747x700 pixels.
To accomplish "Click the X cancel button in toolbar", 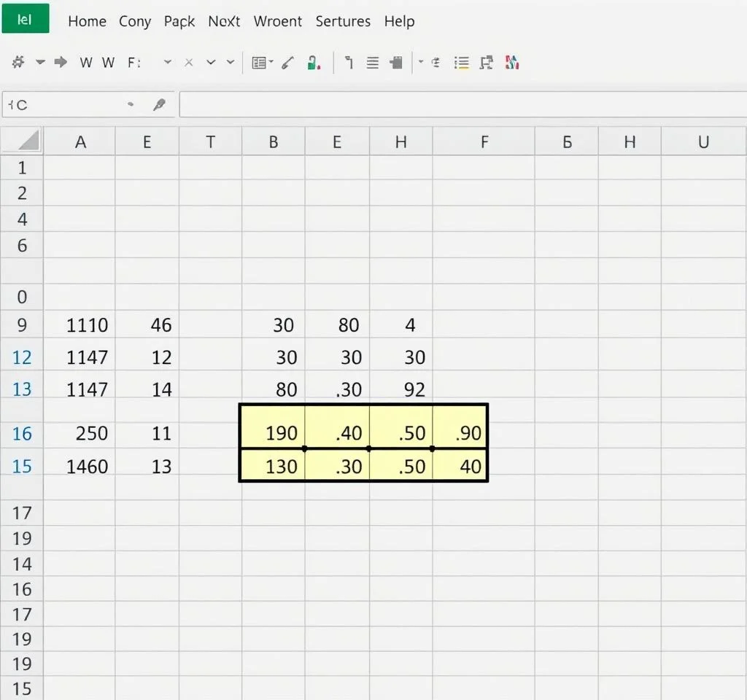I will point(188,63).
